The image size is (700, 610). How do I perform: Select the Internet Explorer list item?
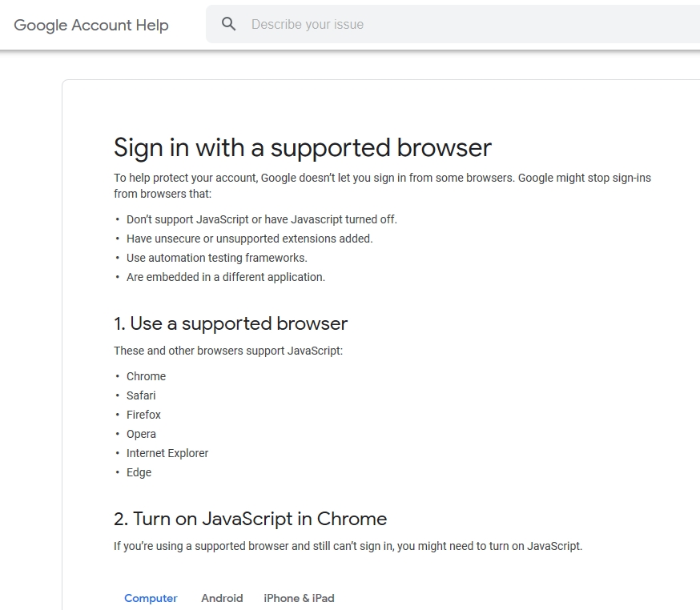(167, 453)
